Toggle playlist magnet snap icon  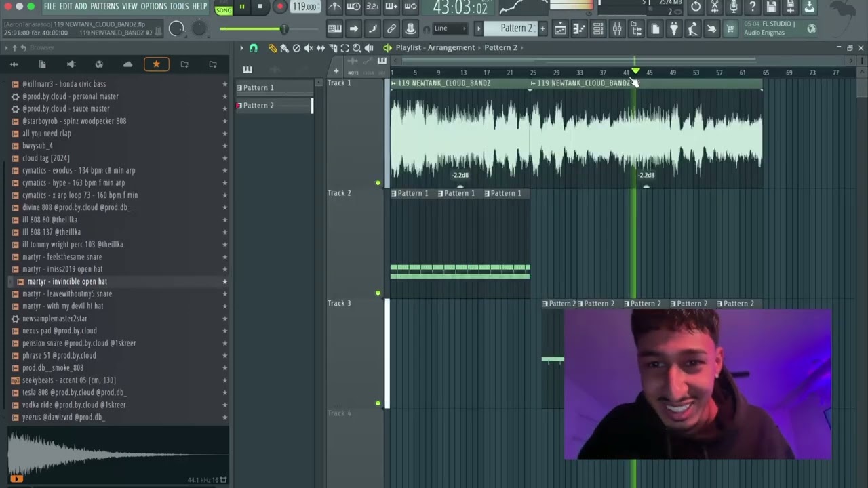click(x=254, y=48)
